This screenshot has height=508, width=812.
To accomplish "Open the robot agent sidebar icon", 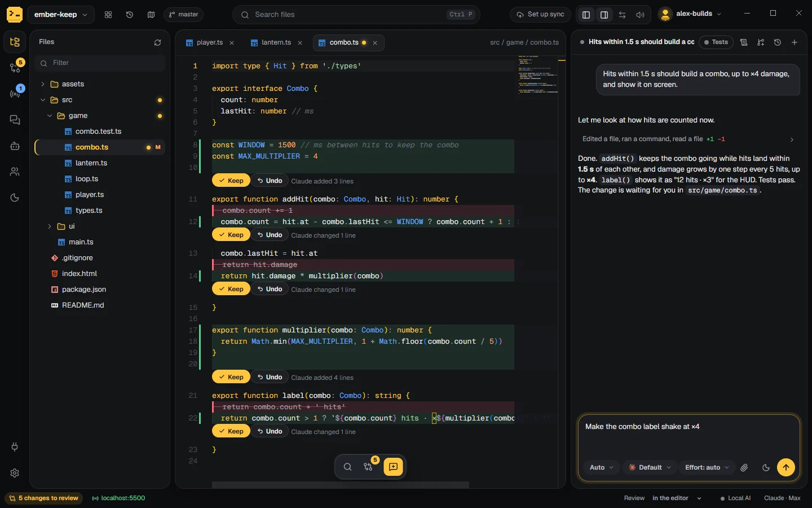I will (15, 146).
